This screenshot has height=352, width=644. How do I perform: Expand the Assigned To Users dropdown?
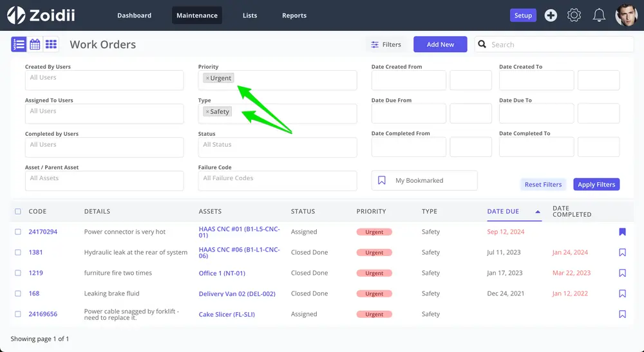[x=104, y=113]
